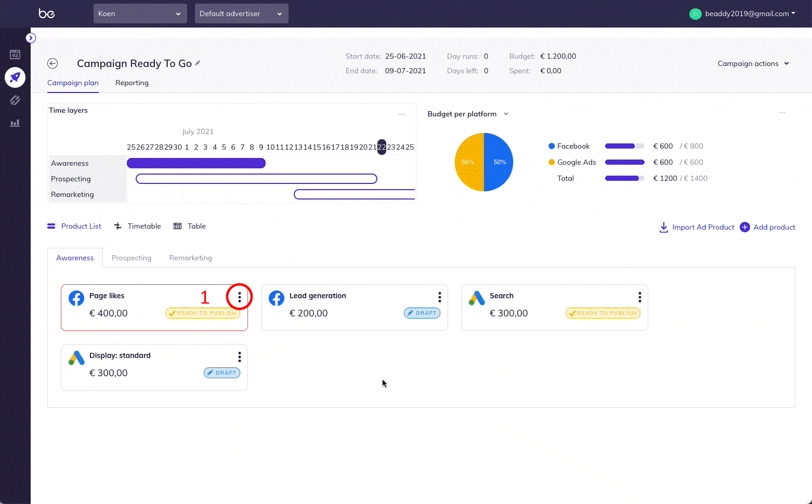The width and height of the screenshot is (812, 504).
Task: Click the Total budget progress bar
Action: (625, 178)
